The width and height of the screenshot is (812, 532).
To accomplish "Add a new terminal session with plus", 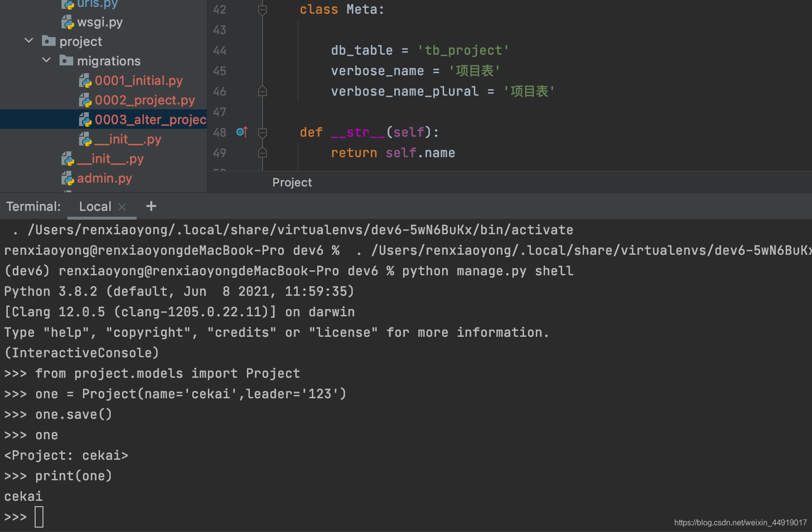I will point(151,206).
